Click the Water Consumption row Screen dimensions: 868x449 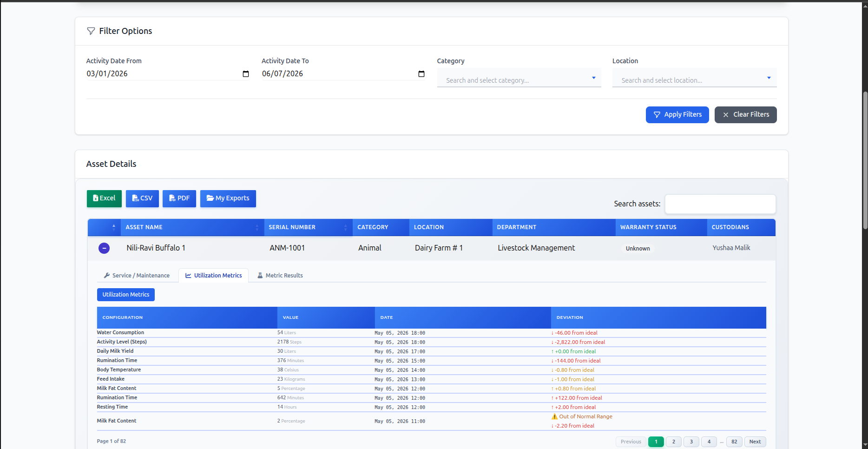(x=431, y=333)
